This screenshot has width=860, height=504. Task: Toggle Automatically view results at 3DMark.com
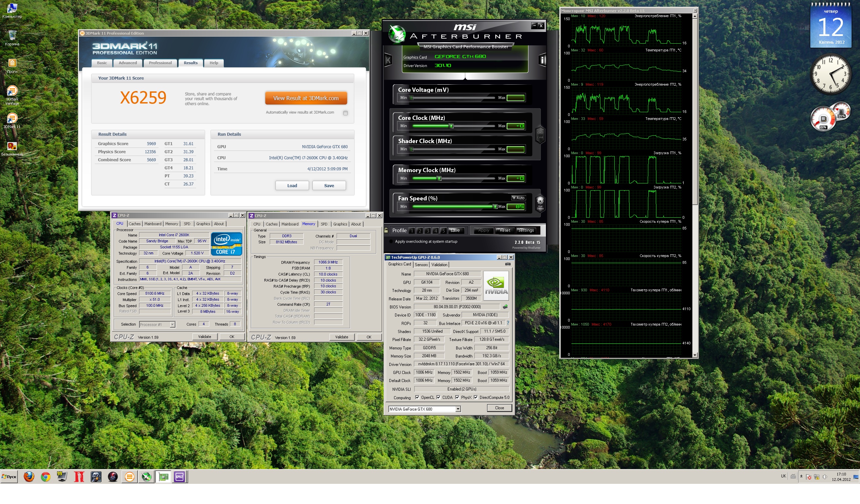click(x=345, y=113)
